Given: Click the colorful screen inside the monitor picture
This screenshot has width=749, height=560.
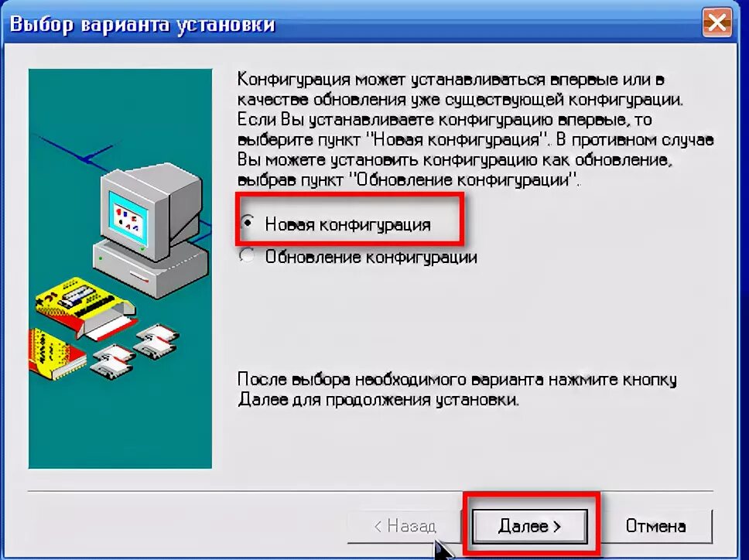Looking at the screenshot, I should (x=128, y=217).
